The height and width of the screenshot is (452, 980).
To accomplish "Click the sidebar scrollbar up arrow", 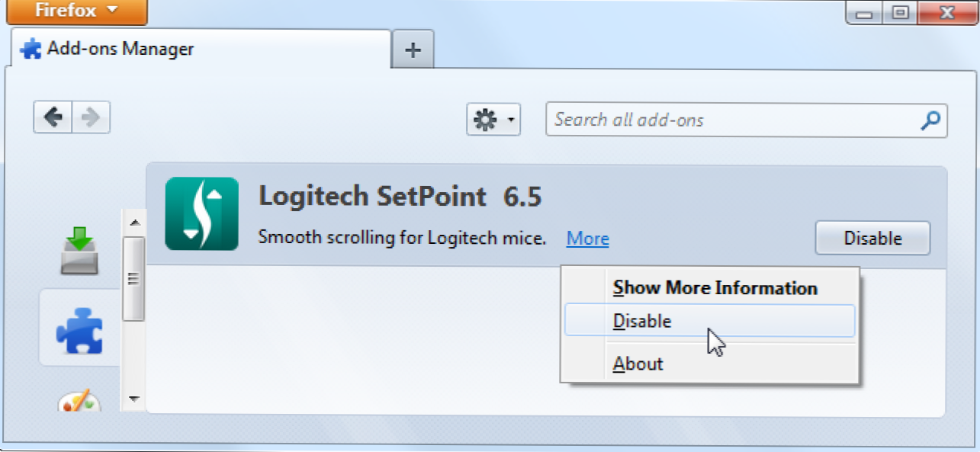I will pyautogui.click(x=134, y=223).
